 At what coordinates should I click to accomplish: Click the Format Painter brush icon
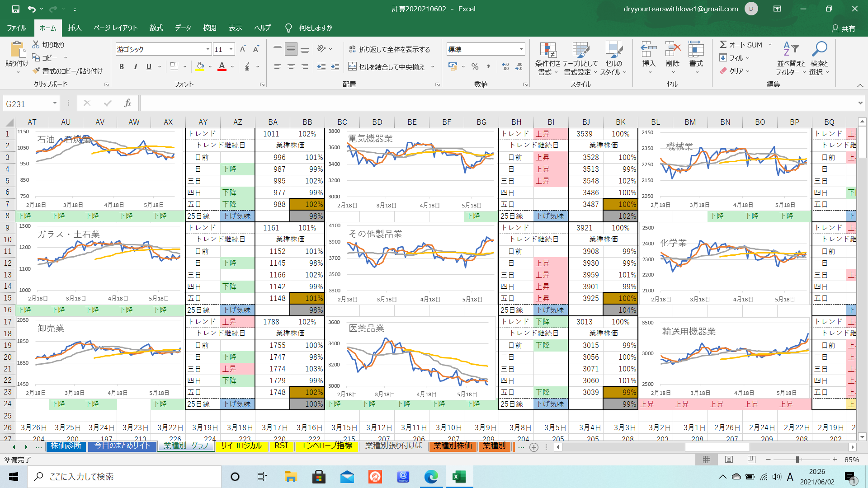tap(37, 71)
